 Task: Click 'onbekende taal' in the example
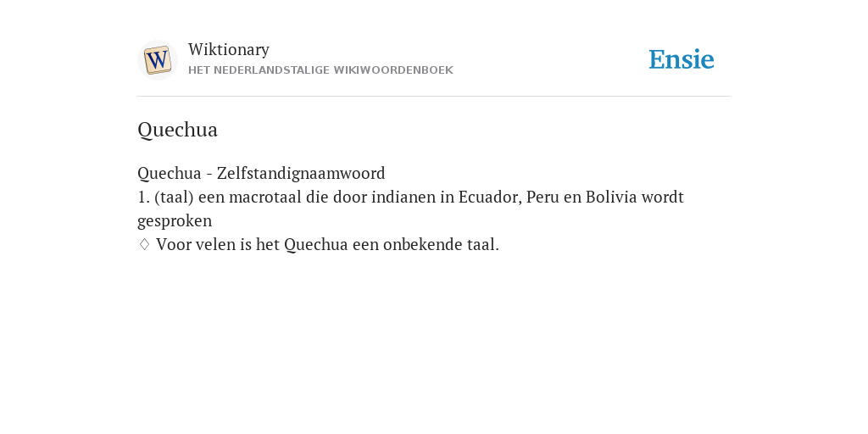pos(441,245)
